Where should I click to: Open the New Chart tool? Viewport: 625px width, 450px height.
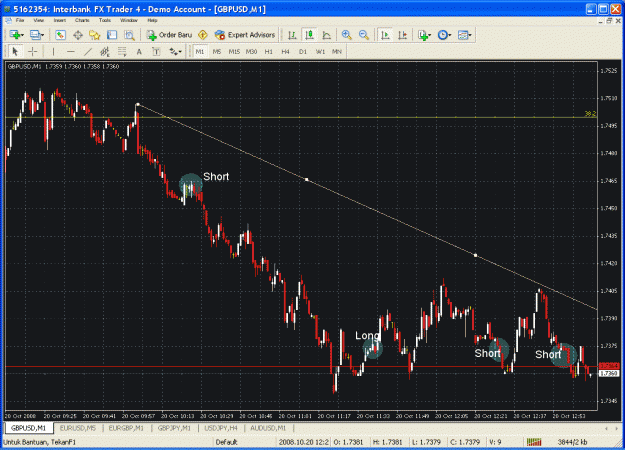pos(16,35)
